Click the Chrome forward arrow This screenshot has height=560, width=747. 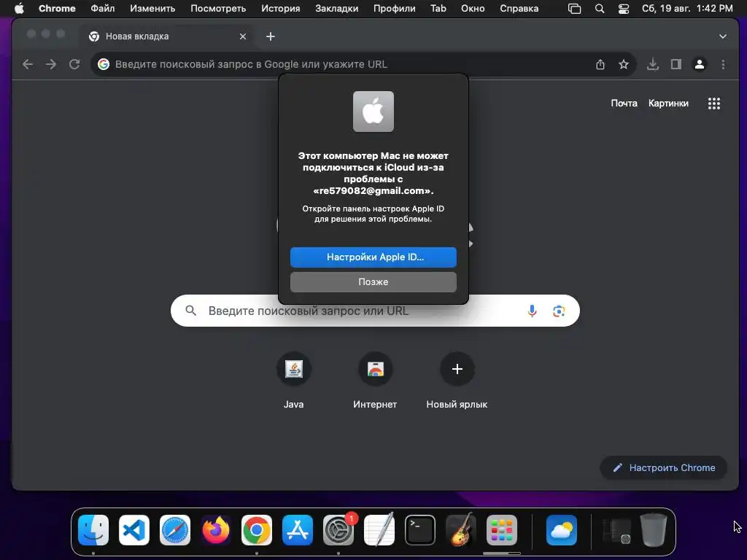pos(51,64)
